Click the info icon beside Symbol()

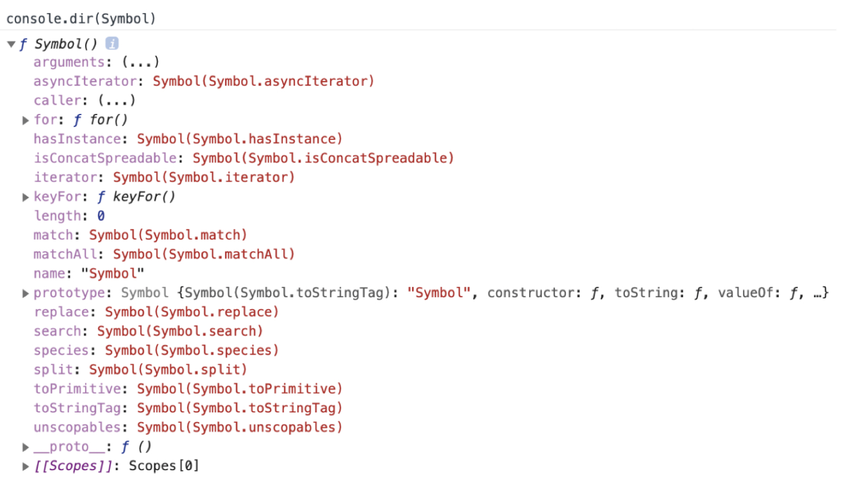point(112,43)
